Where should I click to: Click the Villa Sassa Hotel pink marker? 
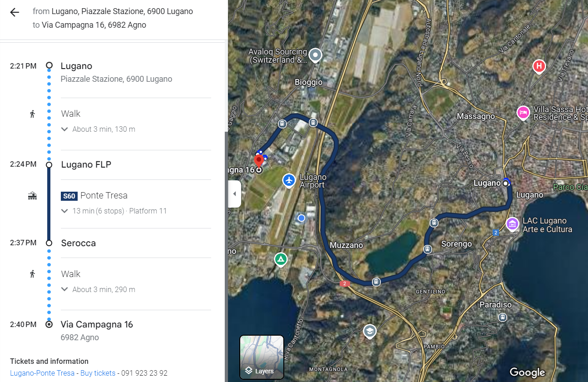point(523,113)
